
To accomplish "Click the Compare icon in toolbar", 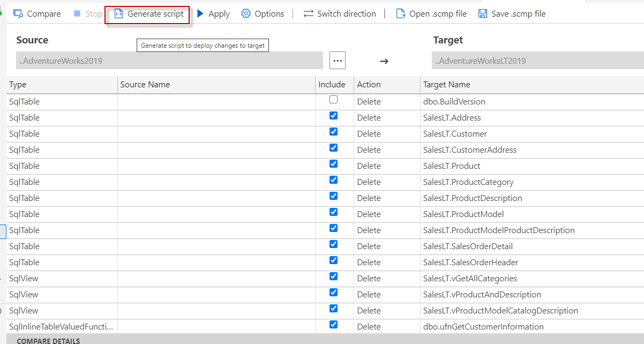I will pos(18,14).
